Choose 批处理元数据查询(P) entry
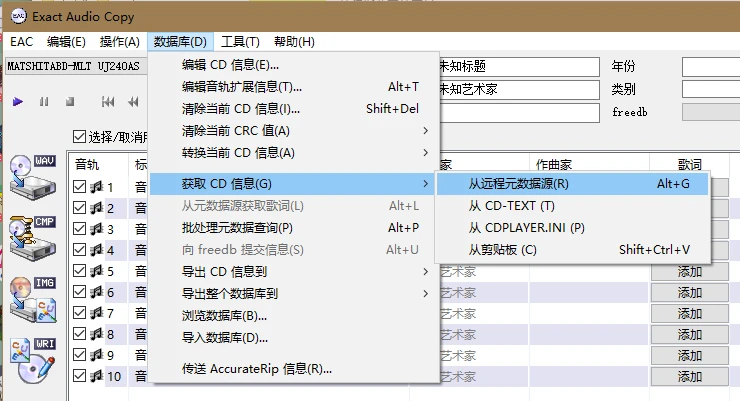This screenshot has width=740, height=401. tap(294, 228)
